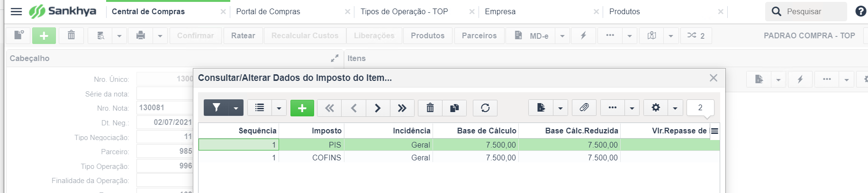Click the attachment paperclip icon
The image size is (868, 193).
pos(584,108)
